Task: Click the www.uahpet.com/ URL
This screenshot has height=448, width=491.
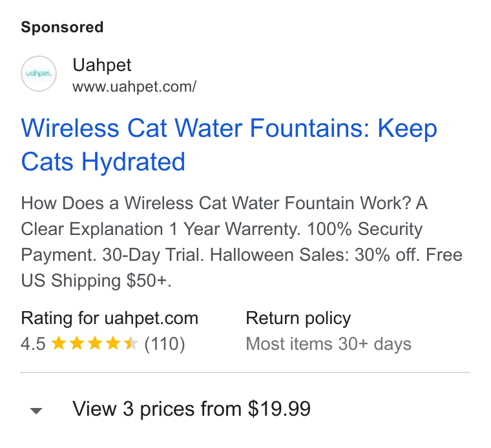Action: [x=134, y=87]
